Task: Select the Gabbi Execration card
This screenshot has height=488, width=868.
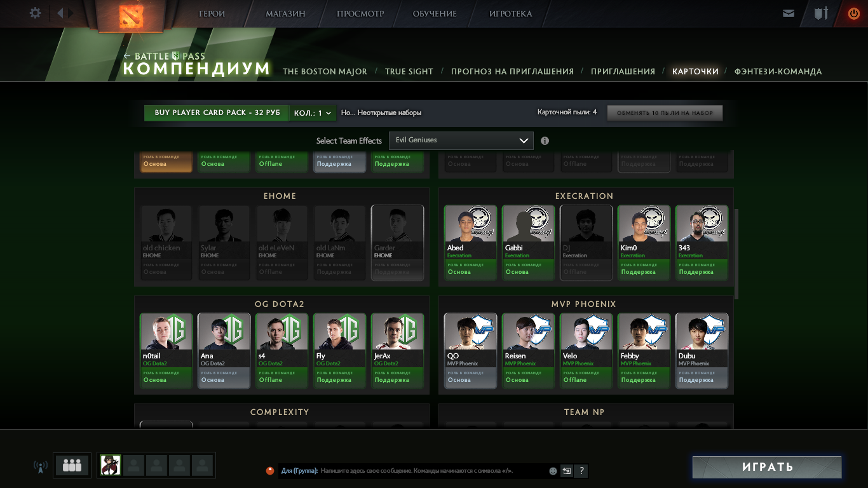Action: [x=528, y=243]
